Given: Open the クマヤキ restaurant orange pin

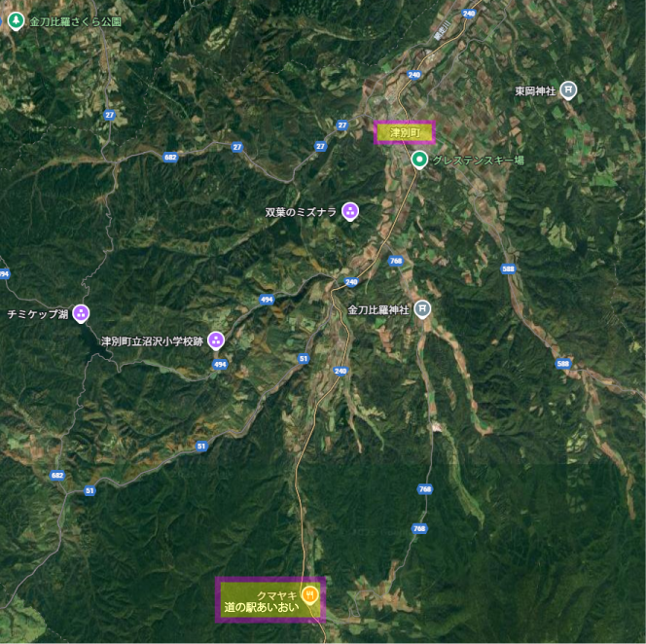Looking at the screenshot, I should click(309, 595).
